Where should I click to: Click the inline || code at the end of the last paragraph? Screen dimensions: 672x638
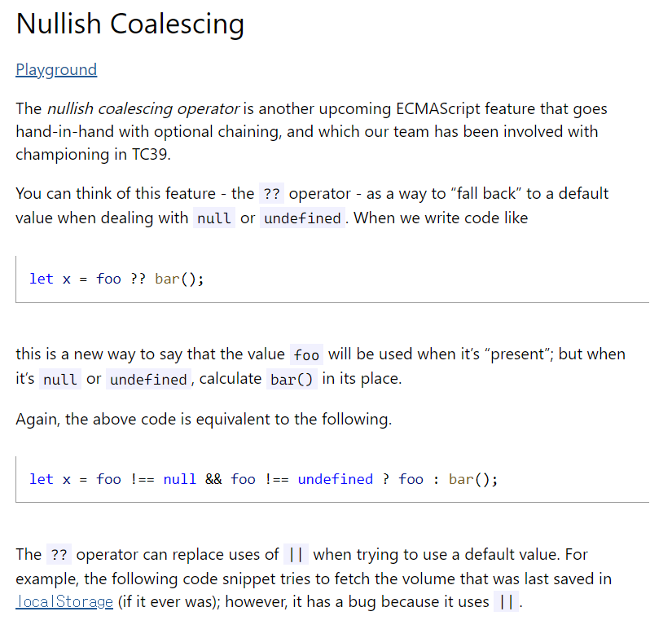(506, 602)
